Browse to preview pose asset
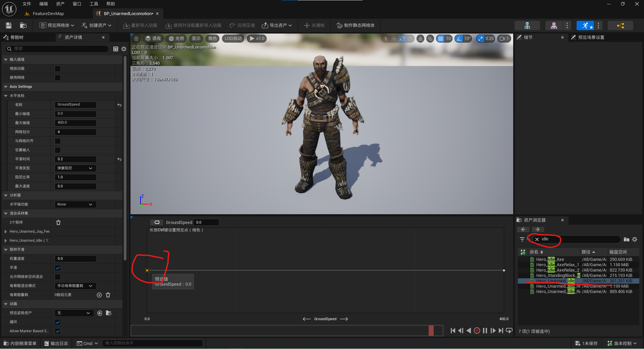The width and height of the screenshot is (644, 349). coord(108,313)
